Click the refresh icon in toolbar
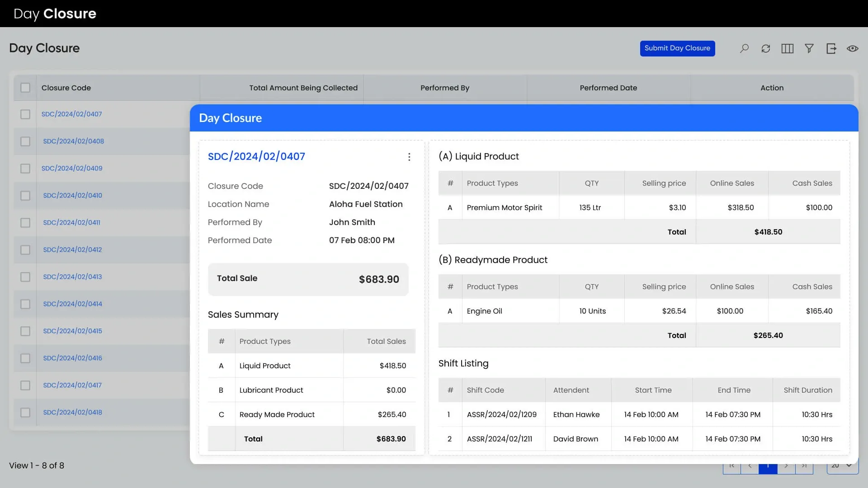The height and width of the screenshot is (488, 868). click(765, 48)
